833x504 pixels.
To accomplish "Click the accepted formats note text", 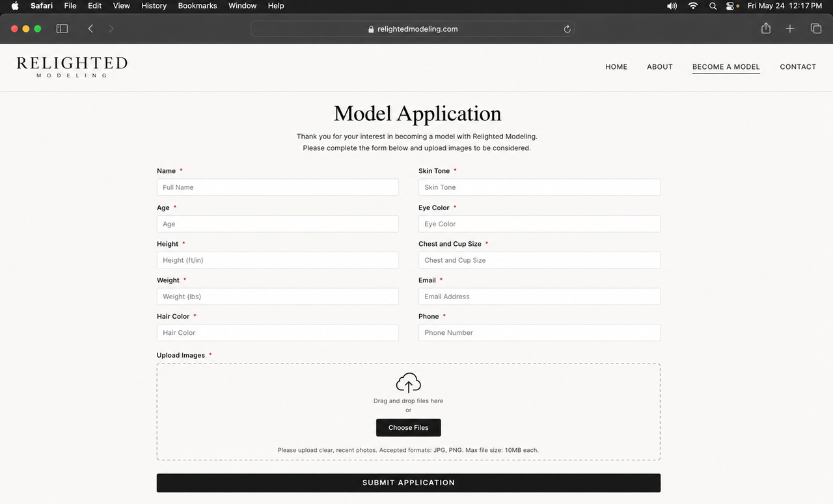I will click(408, 450).
